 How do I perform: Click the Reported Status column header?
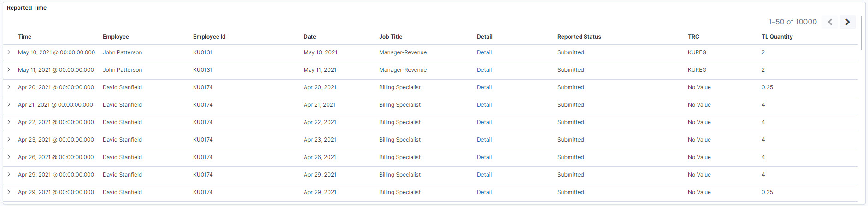(x=579, y=37)
